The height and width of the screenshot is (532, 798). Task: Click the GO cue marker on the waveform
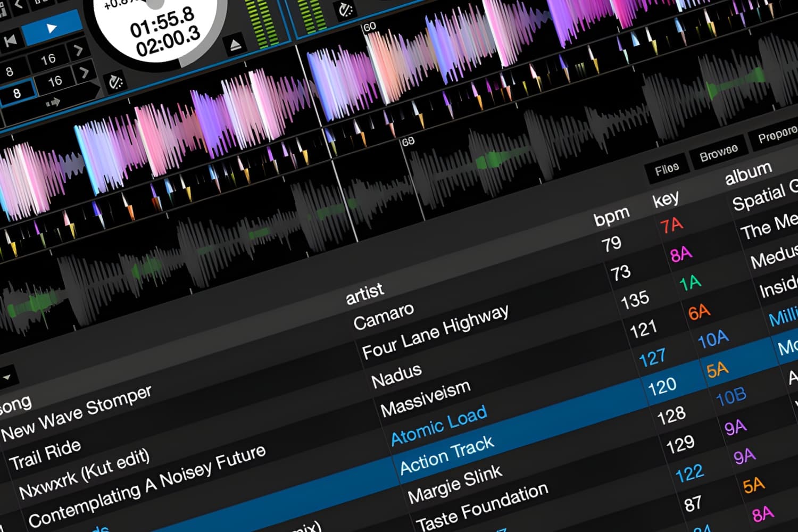370,26
